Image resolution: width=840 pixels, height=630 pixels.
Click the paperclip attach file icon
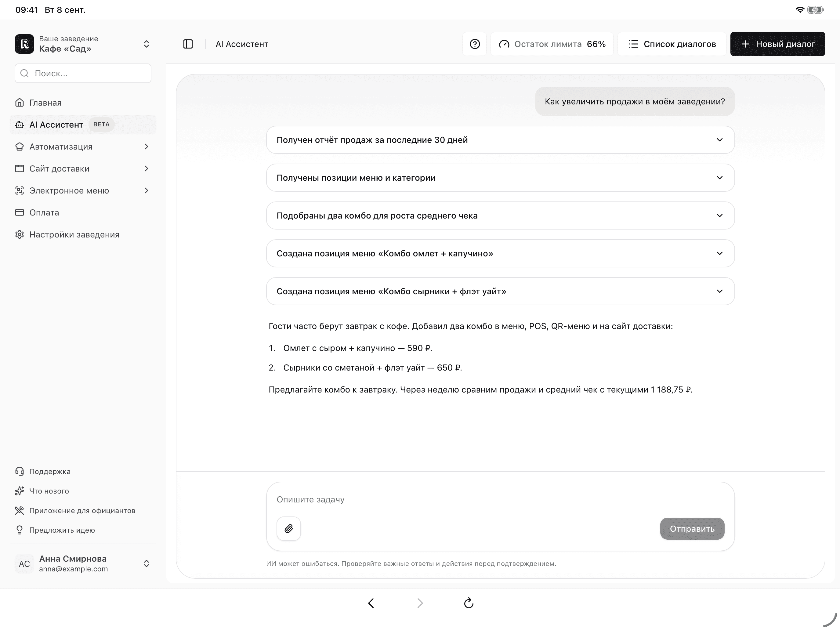(x=289, y=529)
